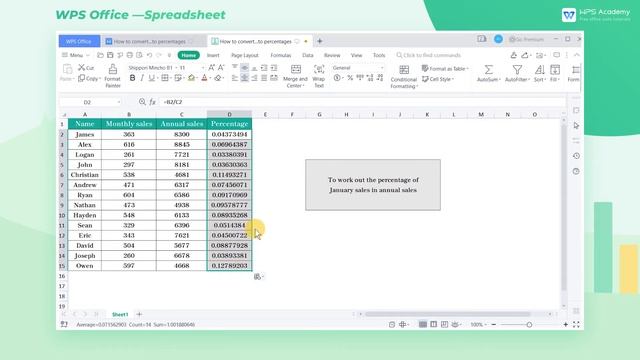Select column D header
This screenshot has height=360, width=640.
coord(229,115)
